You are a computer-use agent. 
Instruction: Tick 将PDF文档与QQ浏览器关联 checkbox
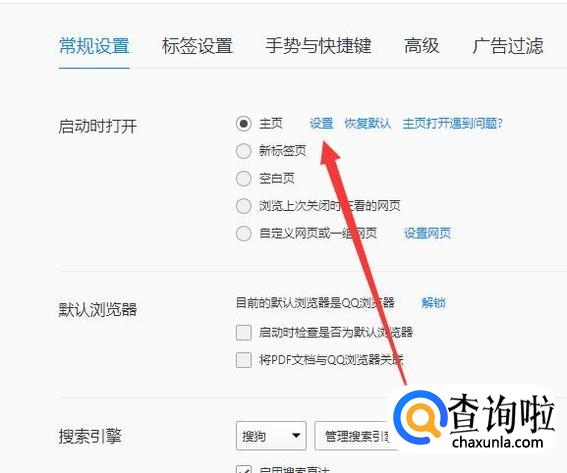click(x=243, y=360)
